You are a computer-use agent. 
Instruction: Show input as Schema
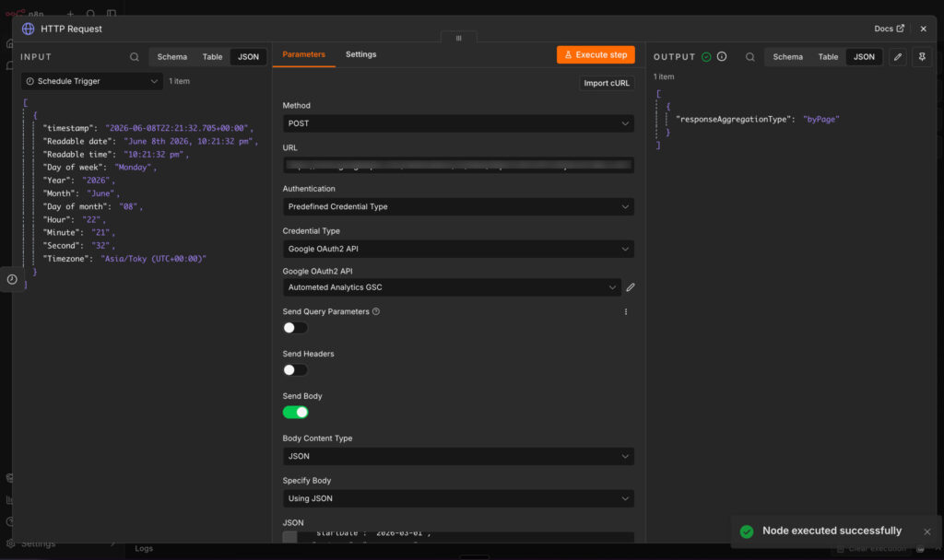[172, 57]
